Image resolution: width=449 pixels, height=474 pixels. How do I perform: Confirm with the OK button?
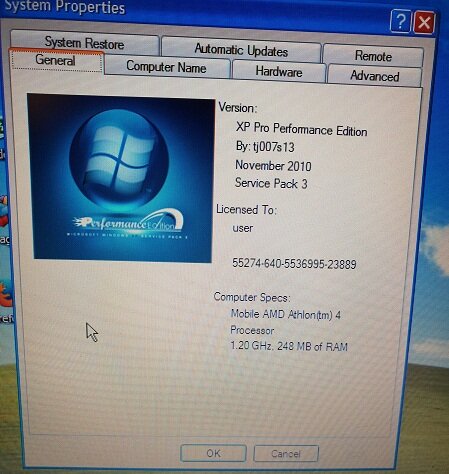(x=213, y=453)
